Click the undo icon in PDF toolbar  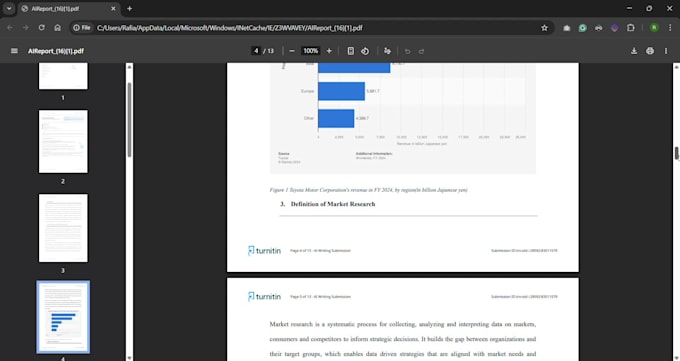pos(407,51)
